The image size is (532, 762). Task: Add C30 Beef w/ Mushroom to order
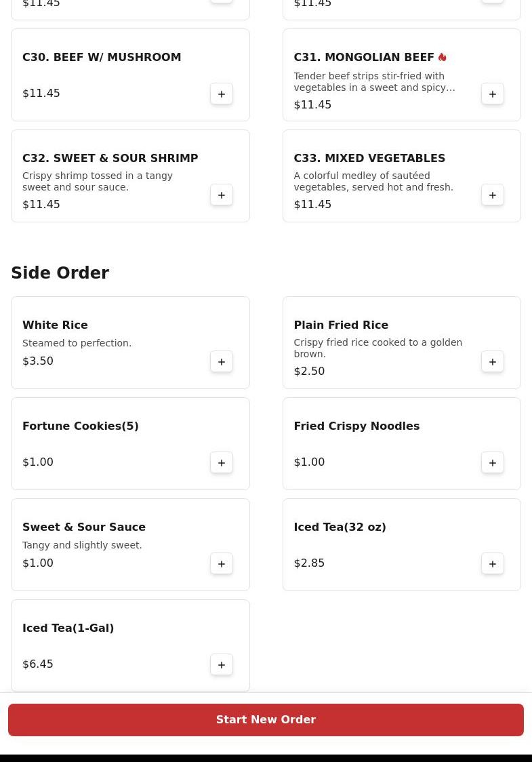click(x=222, y=94)
